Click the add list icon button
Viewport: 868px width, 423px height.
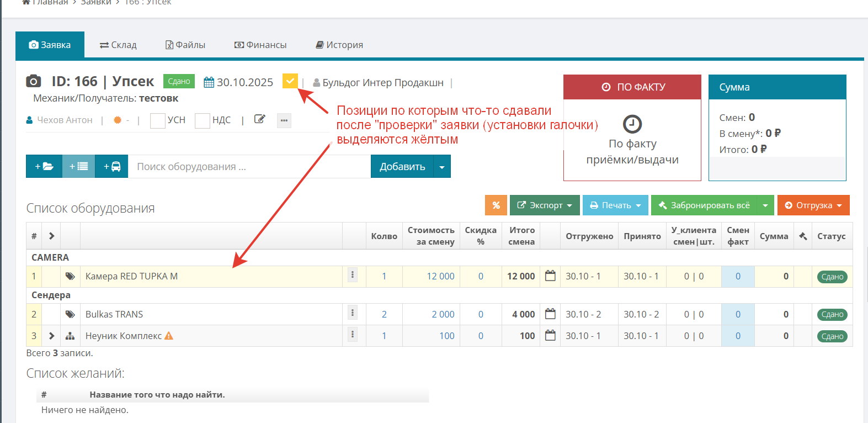(x=78, y=166)
